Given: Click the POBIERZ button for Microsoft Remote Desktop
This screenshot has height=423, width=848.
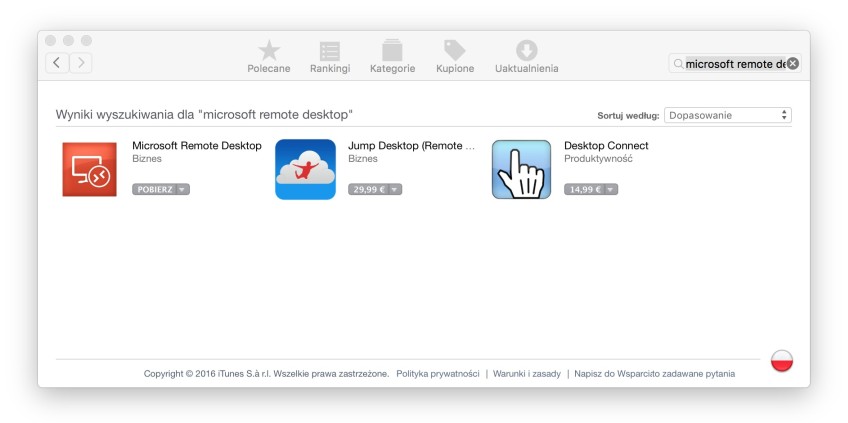Looking at the screenshot, I should (155, 189).
